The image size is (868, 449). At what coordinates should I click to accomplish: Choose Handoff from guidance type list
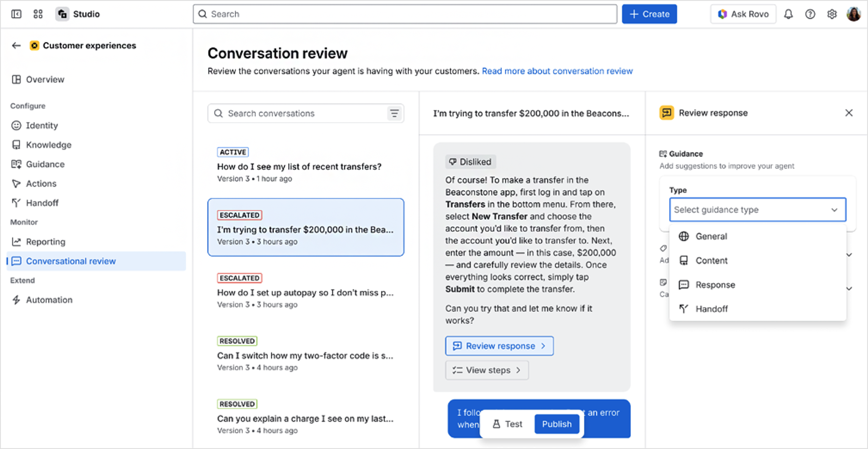tap(711, 309)
